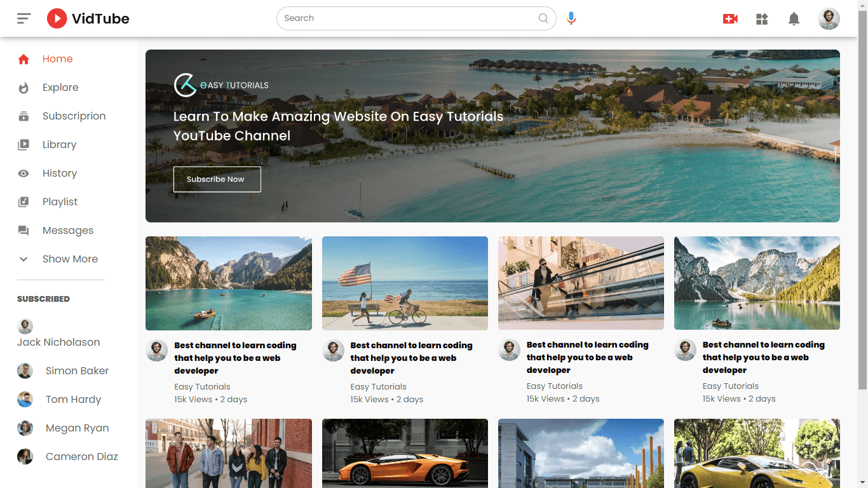Click the search magnifier icon
This screenshot has height=488, width=868.
click(543, 18)
